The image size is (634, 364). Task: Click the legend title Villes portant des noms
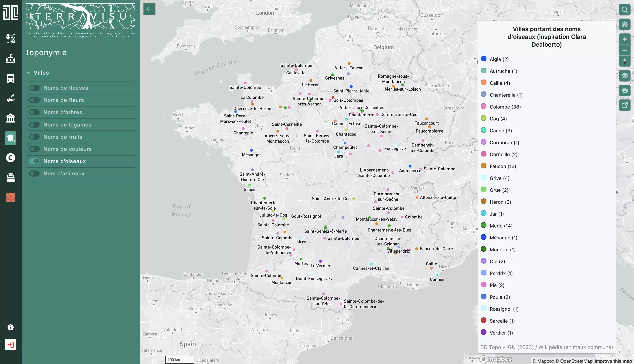click(547, 37)
